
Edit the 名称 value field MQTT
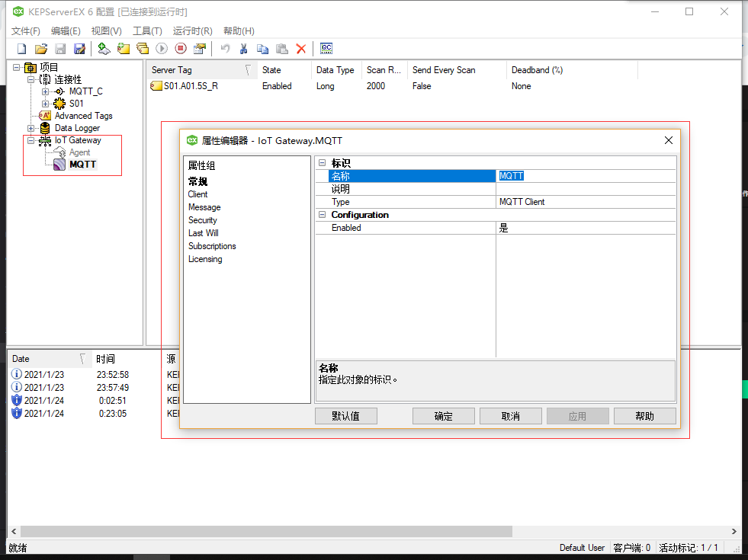click(586, 176)
